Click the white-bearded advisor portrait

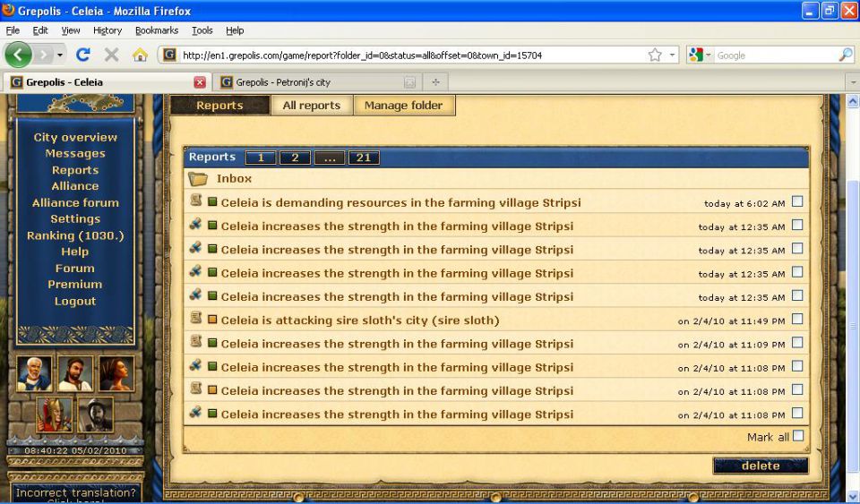[35, 373]
